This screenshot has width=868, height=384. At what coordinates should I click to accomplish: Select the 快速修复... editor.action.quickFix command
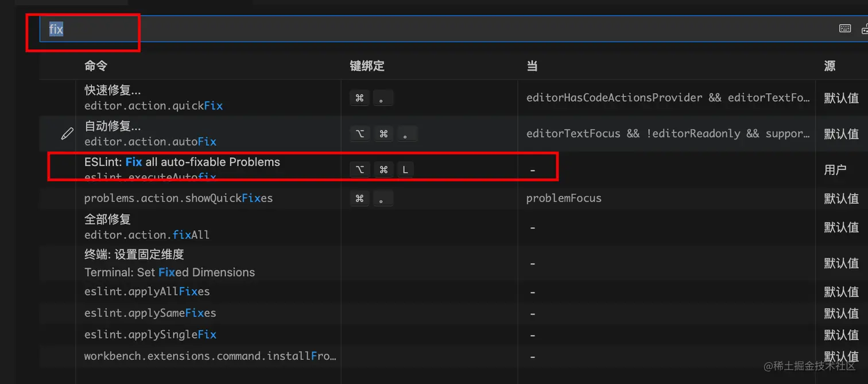pyautogui.click(x=153, y=98)
